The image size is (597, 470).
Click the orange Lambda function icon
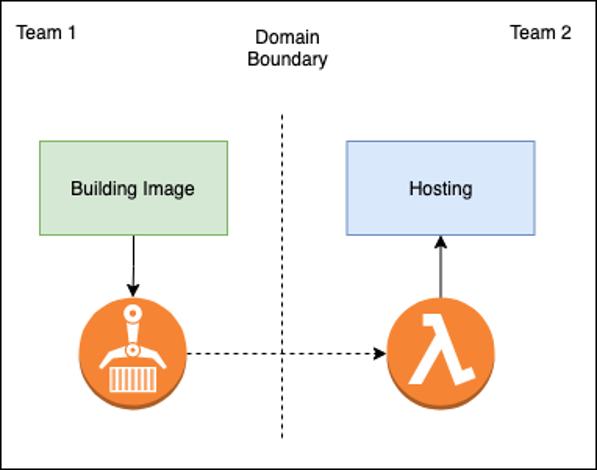441,353
